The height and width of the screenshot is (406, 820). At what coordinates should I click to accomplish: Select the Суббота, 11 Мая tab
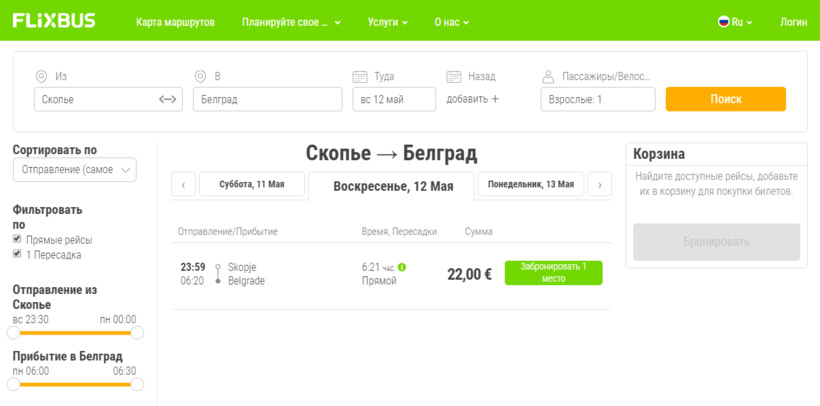(250, 184)
